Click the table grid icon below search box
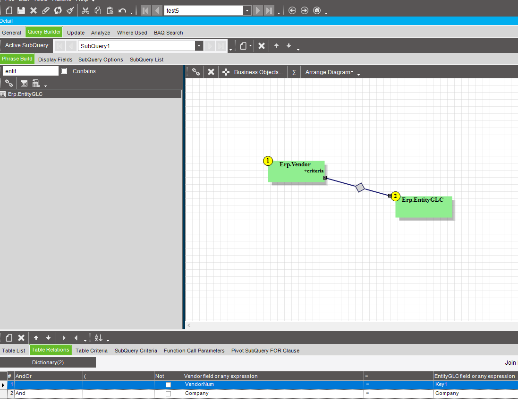Screen dimensions: 518x420 (24, 83)
